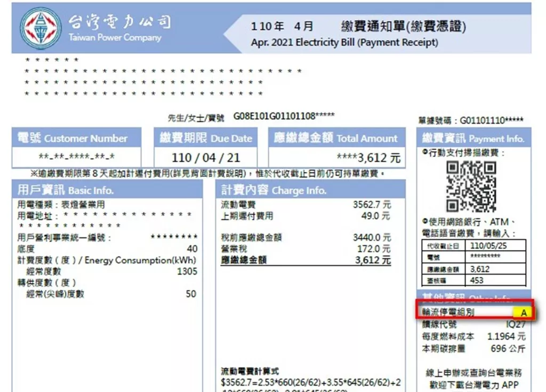Click the '營業稅' label
The image size is (546, 392).
(x=234, y=249)
